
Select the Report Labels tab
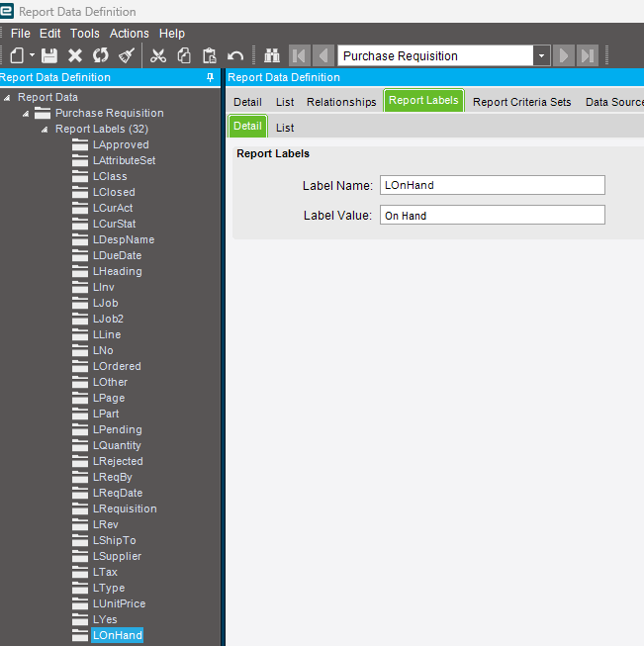tap(423, 101)
